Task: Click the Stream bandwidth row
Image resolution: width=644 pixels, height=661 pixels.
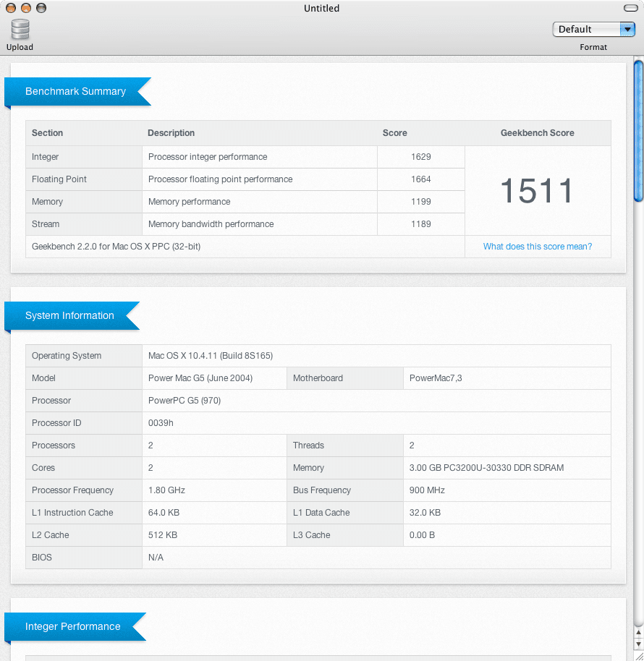Action: [217, 224]
